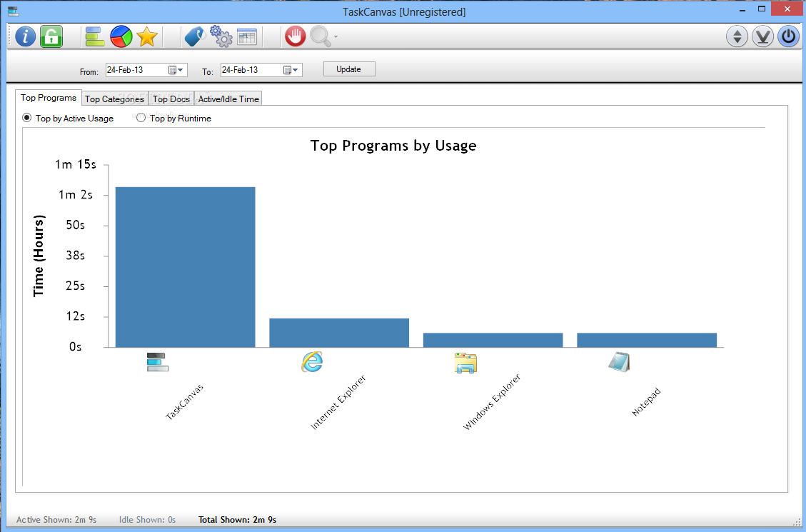Screen dimensions: 806x532
Task: Click the 12s axis label
Action: click(76, 316)
